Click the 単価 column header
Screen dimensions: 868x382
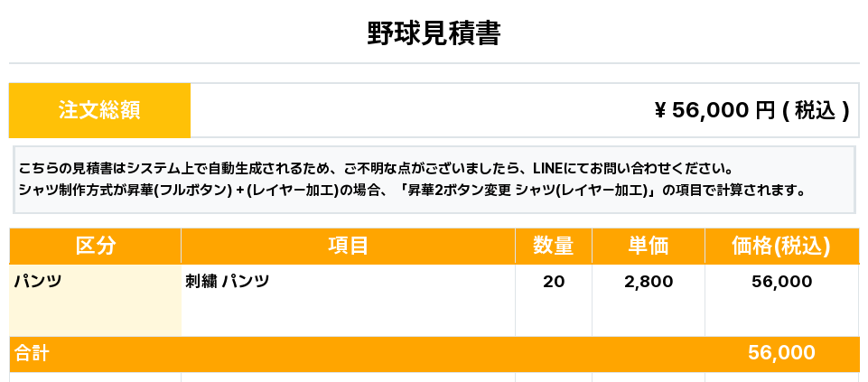[x=648, y=246]
